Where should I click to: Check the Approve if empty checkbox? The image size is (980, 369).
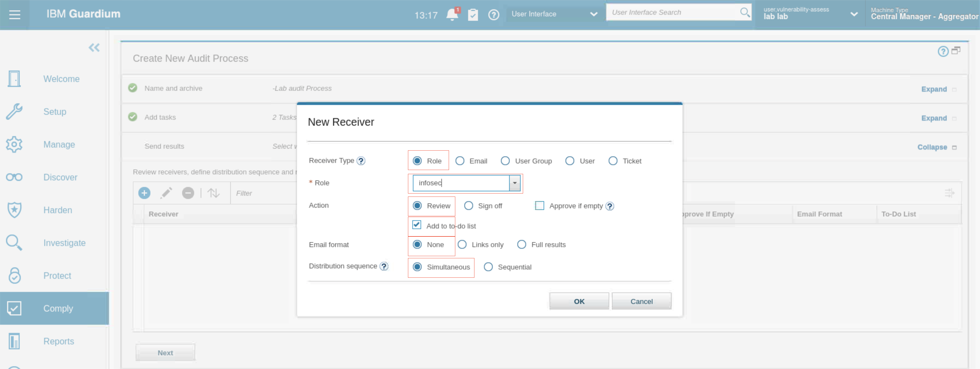tap(539, 206)
